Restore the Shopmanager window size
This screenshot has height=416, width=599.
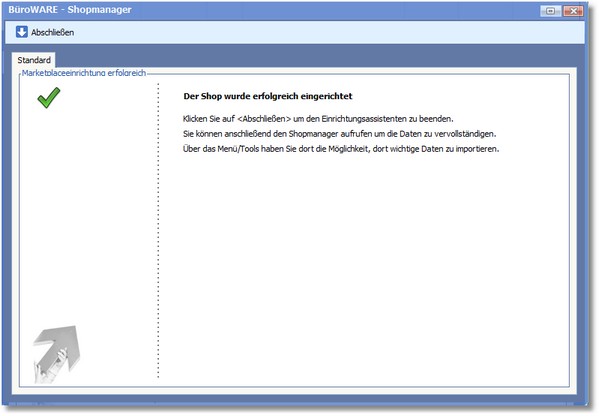[550, 11]
